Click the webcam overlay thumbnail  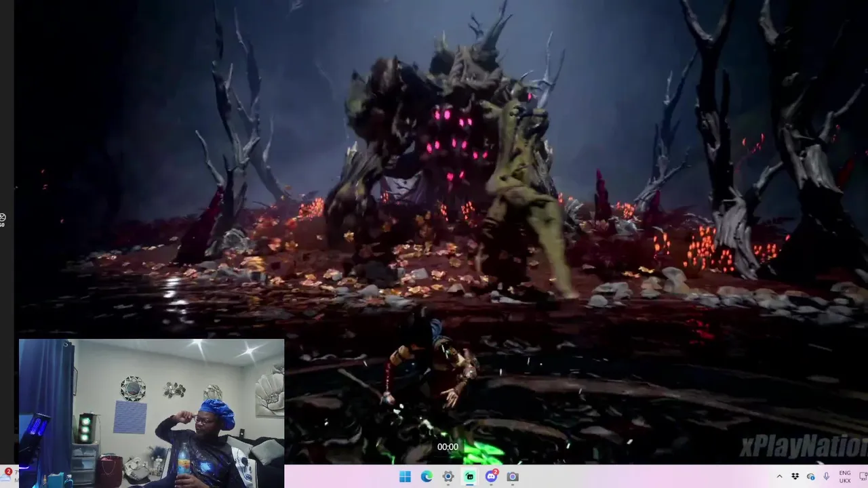(152, 413)
